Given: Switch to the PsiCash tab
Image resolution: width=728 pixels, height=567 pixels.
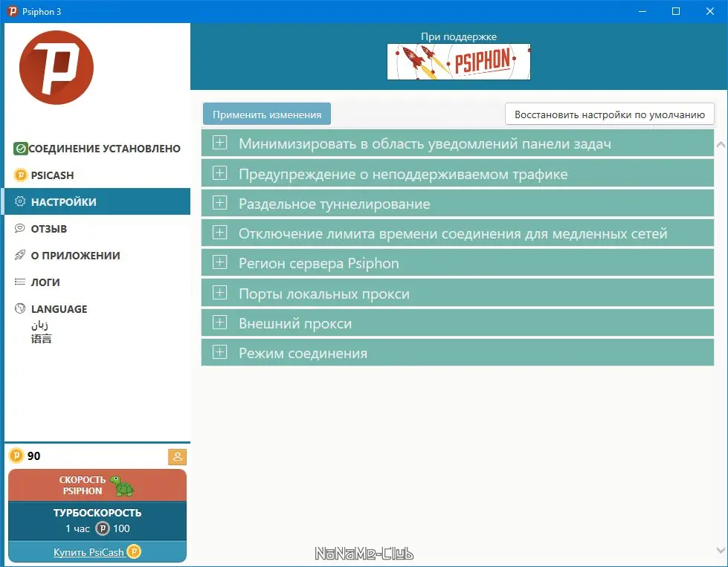Looking at the screenshot, I should [x=97, y=175].
